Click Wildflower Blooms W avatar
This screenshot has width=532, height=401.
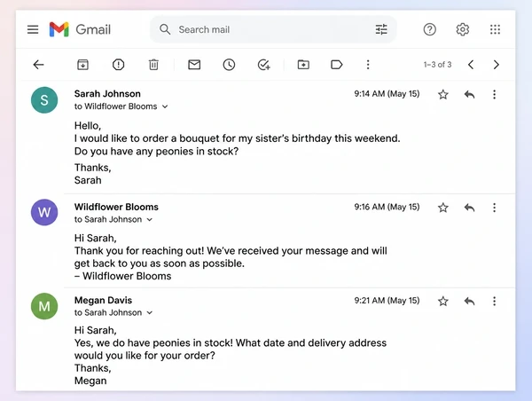[44, 212]
